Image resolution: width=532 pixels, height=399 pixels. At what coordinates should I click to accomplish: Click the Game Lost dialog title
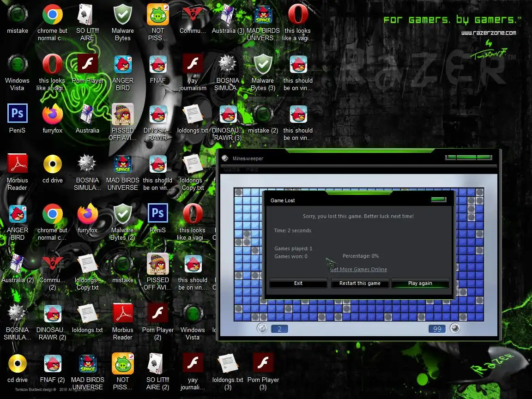pos(283,200)
